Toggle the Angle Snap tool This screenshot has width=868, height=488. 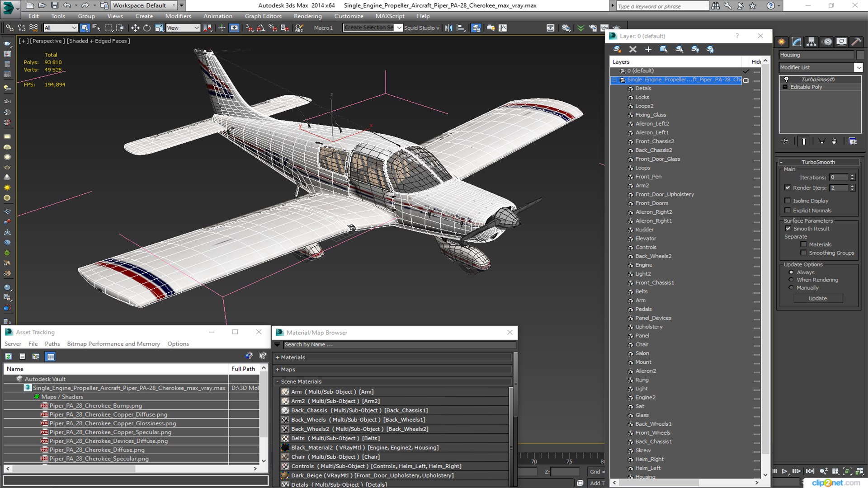pos(261,28)
